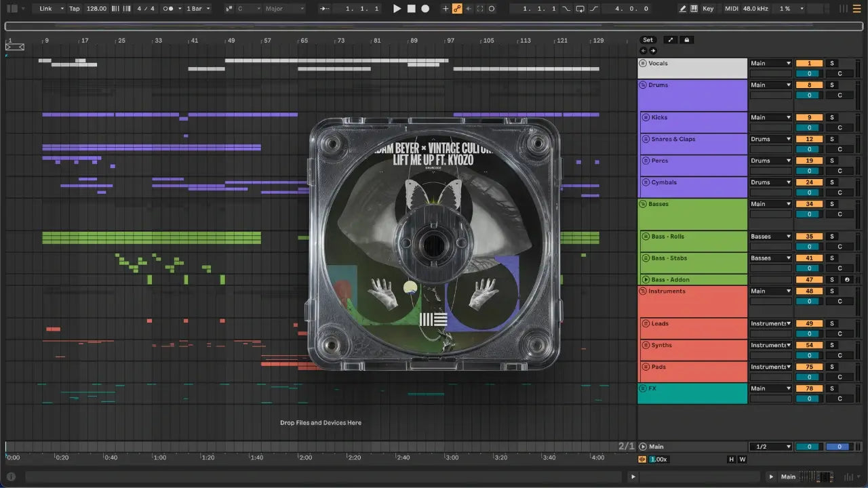Open the root note C dropdown
Screen dimensions: 868x488
(249, 9)
